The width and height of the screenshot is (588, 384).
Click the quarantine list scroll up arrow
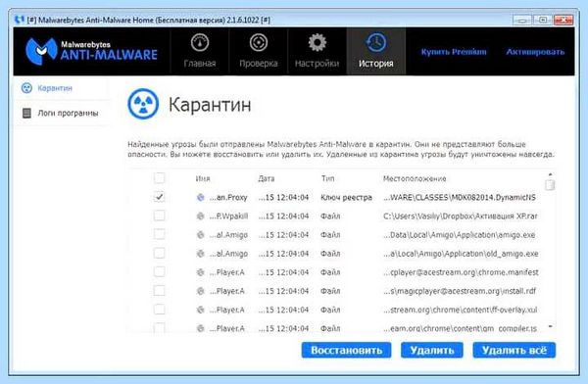coord(550,174)
